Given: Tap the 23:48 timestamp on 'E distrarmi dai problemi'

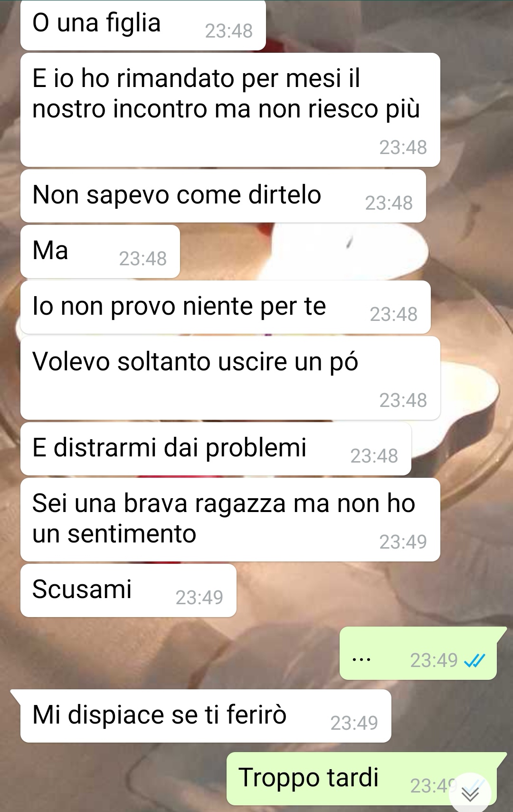Looking at the screenshot, I should tap(374, 456).
